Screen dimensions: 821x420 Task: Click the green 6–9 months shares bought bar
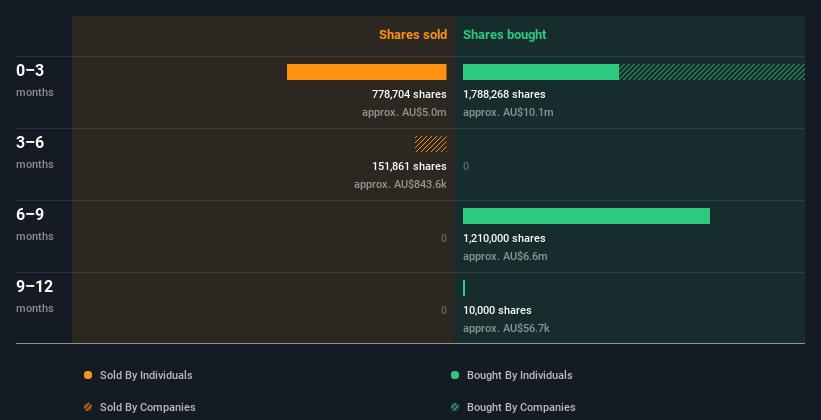click(586, 216)
